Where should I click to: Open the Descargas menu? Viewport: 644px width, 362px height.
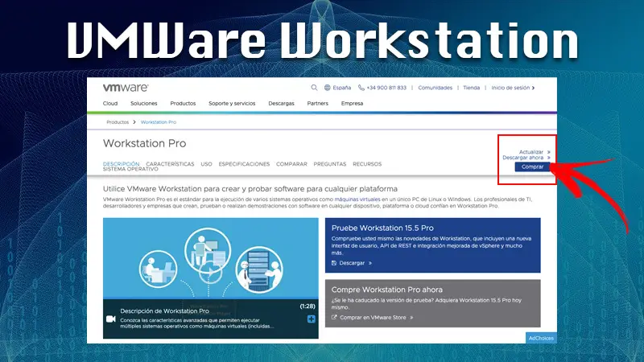coord(281,104)
